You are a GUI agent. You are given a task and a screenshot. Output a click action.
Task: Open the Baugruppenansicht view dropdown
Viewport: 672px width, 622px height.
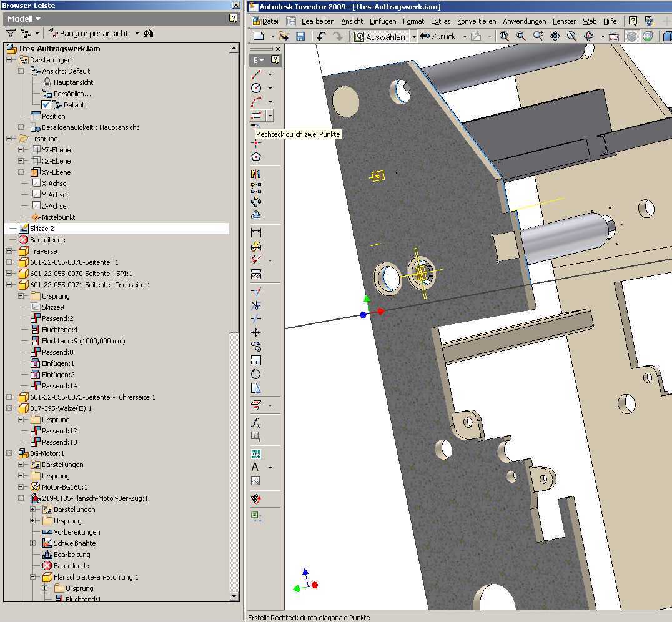click(136, 34)
